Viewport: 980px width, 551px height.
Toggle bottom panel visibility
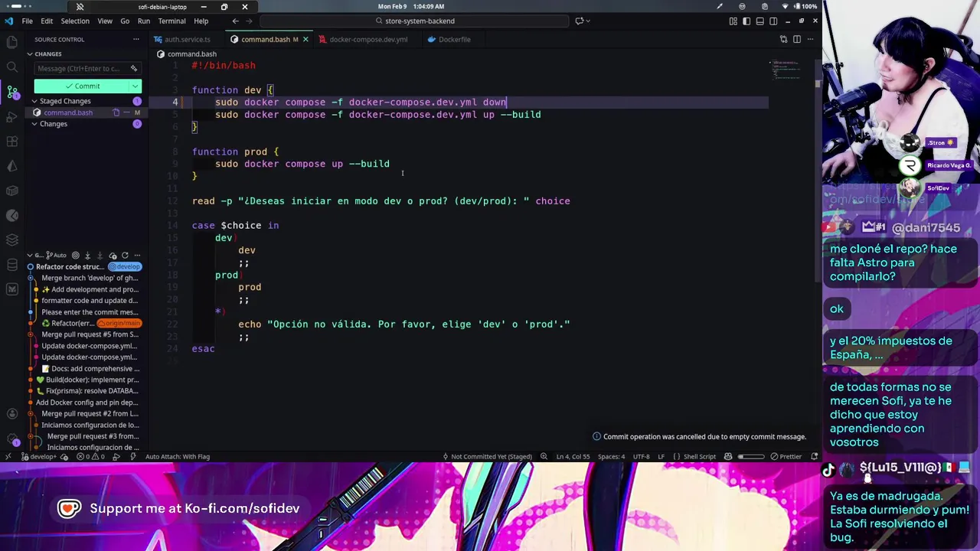coord(760,21)
